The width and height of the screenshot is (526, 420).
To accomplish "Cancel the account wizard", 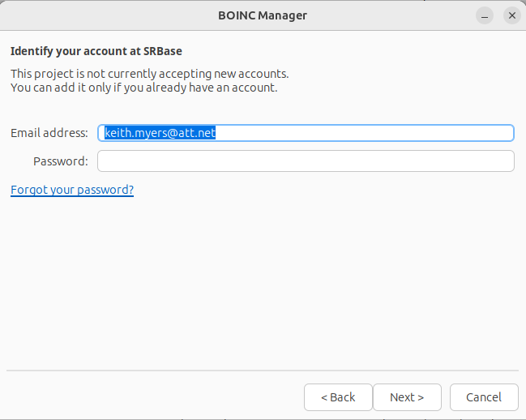I will 484,397.
